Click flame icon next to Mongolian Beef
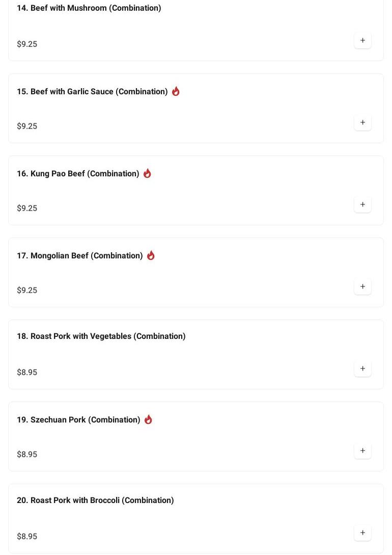The height and width of the screenshot is (555, 392). click(x=151, y=255)
